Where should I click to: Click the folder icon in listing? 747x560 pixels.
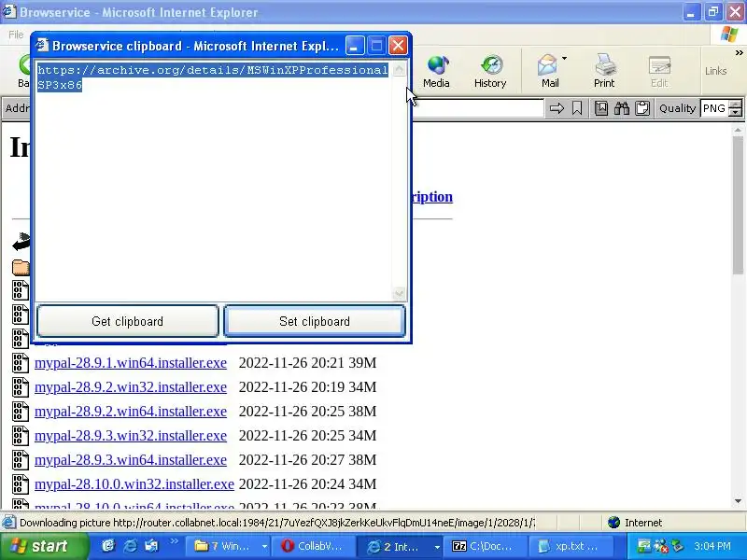coord(21,267)
